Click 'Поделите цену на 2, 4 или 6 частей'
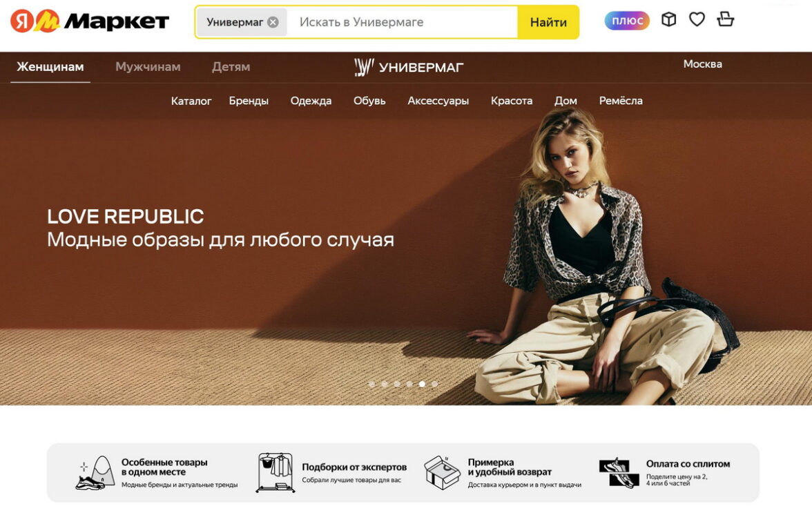 [677, 480]
